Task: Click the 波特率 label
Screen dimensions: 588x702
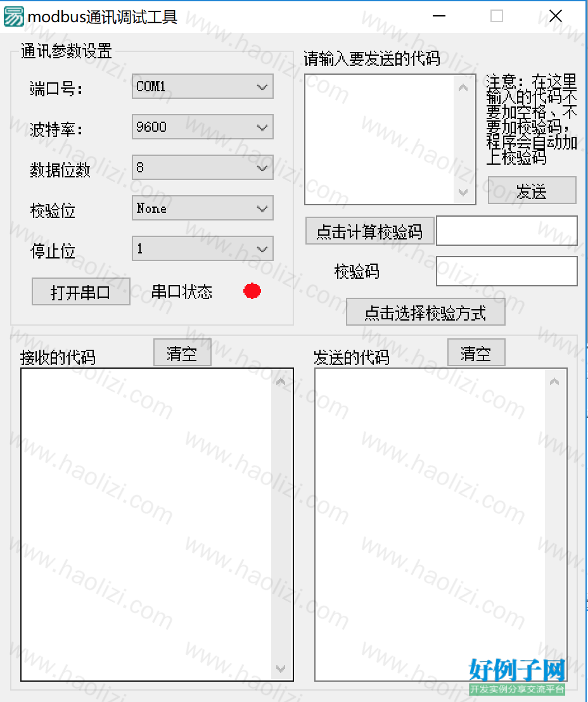Action: (x=57, y=129)
